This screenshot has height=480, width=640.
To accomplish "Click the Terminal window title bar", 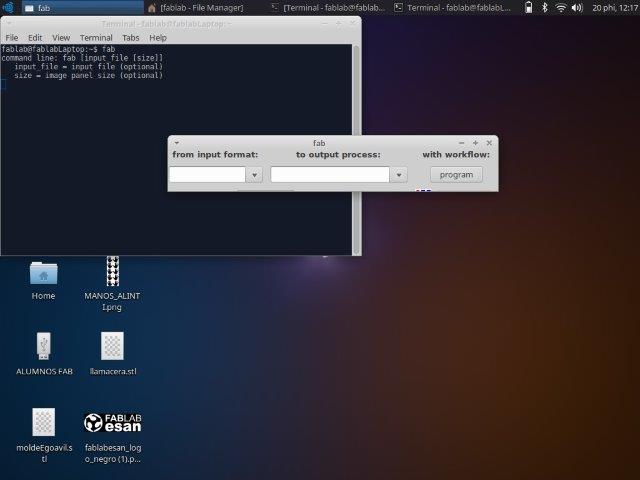I will click(166, 24).
